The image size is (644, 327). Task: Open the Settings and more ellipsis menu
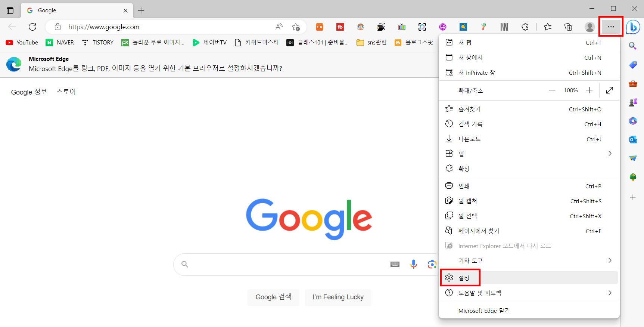(611, 27)
